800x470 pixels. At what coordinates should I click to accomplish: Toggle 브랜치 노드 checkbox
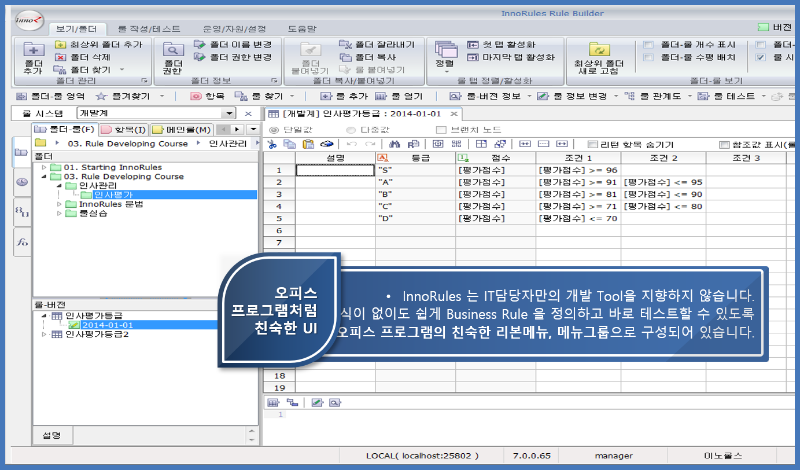coord(441,130)
